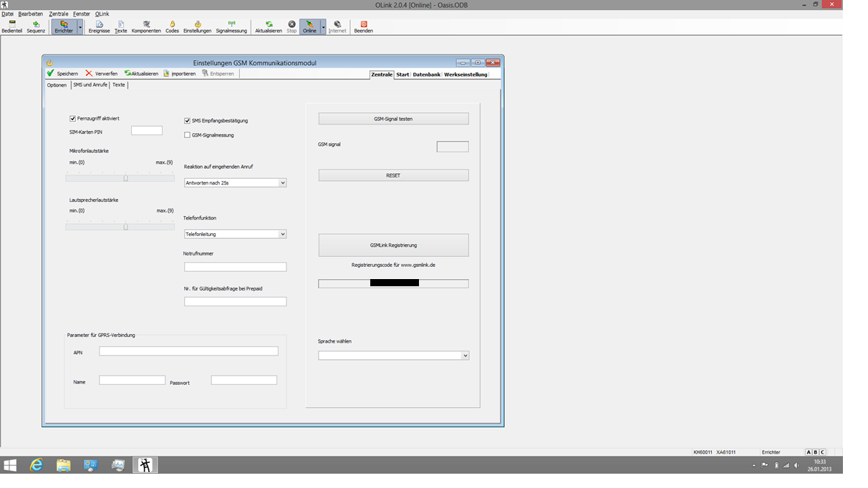Open the Bedienteil toolbar icon
868x488 pixels.
[x=11, y=26]
